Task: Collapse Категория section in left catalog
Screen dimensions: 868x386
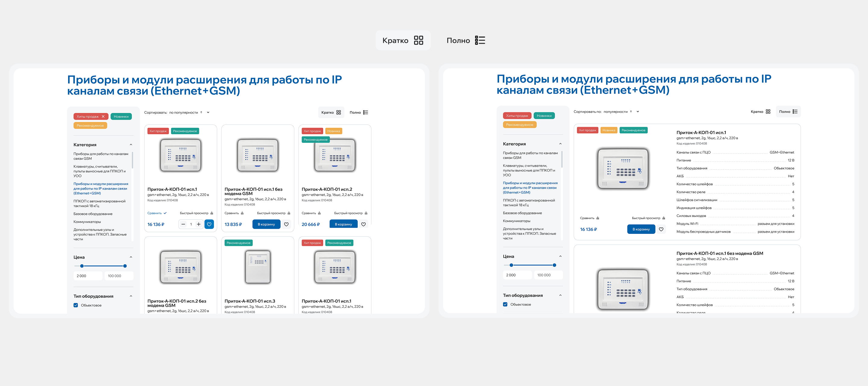Action: [x=131, y=145]
